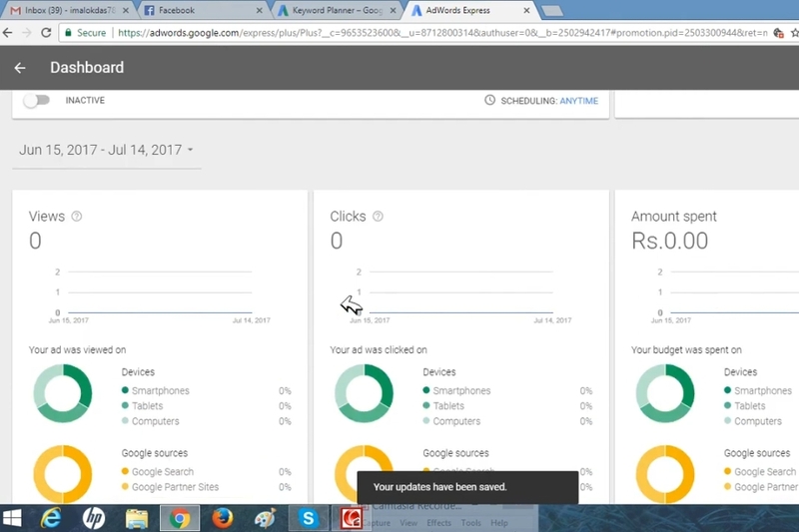Open the Views help question mark

[x=77, y=217]
